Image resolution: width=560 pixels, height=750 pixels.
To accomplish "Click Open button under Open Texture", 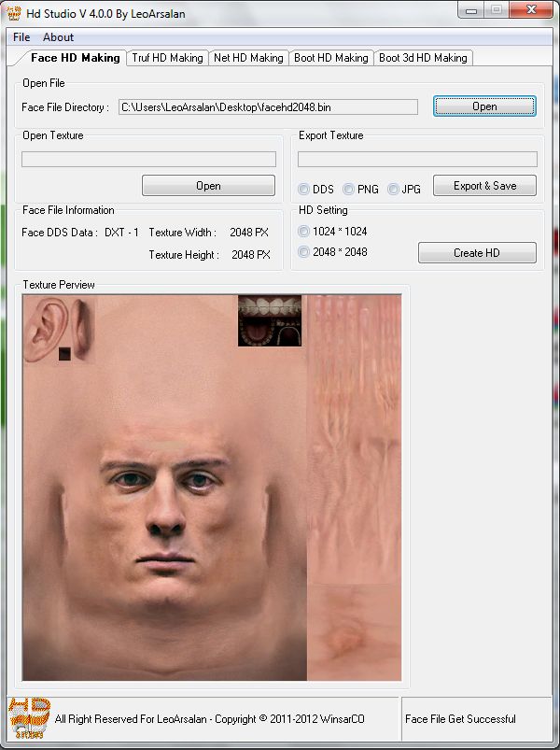I will 208,186.
